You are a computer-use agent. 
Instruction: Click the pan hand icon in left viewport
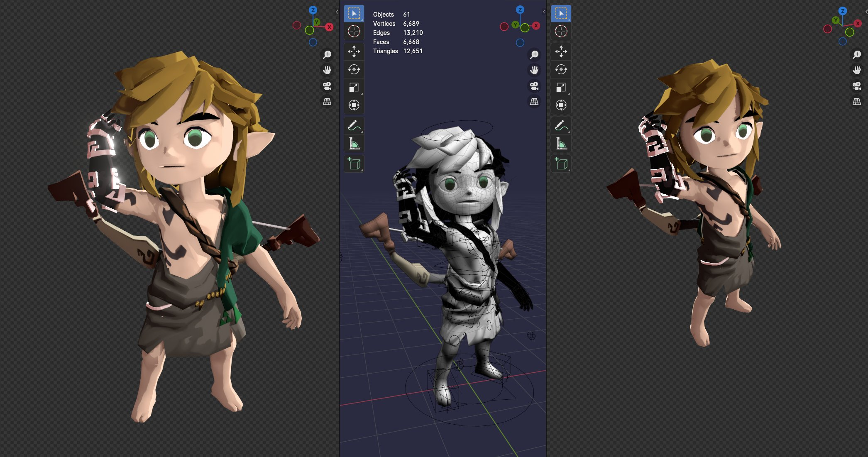327,70
